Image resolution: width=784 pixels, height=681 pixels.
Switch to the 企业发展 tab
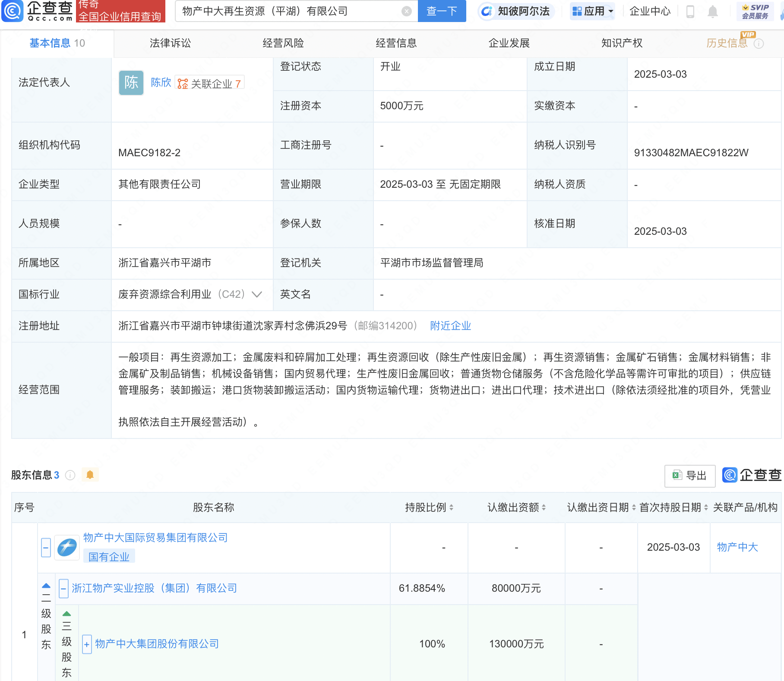pos(509,43)
